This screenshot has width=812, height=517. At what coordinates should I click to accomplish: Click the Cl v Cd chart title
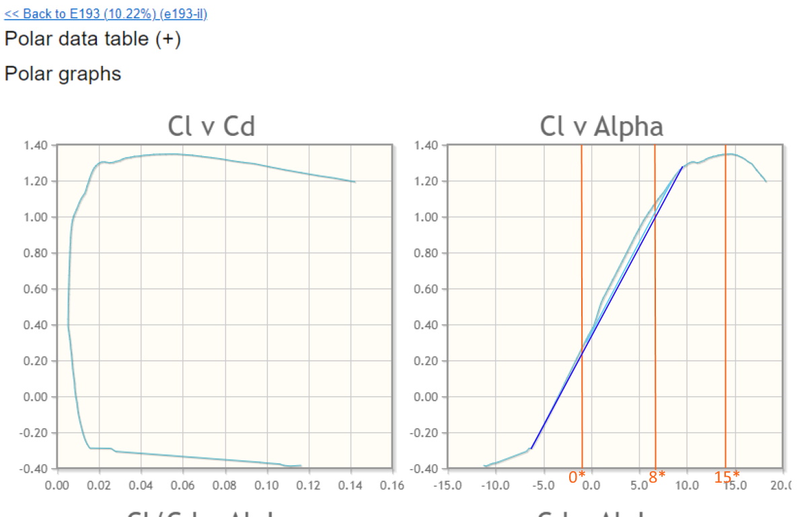tap(211, 126)
